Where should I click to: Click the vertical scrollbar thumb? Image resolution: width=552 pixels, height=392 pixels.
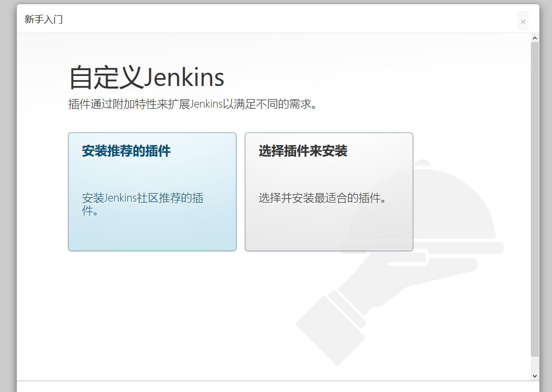point(535,199)
